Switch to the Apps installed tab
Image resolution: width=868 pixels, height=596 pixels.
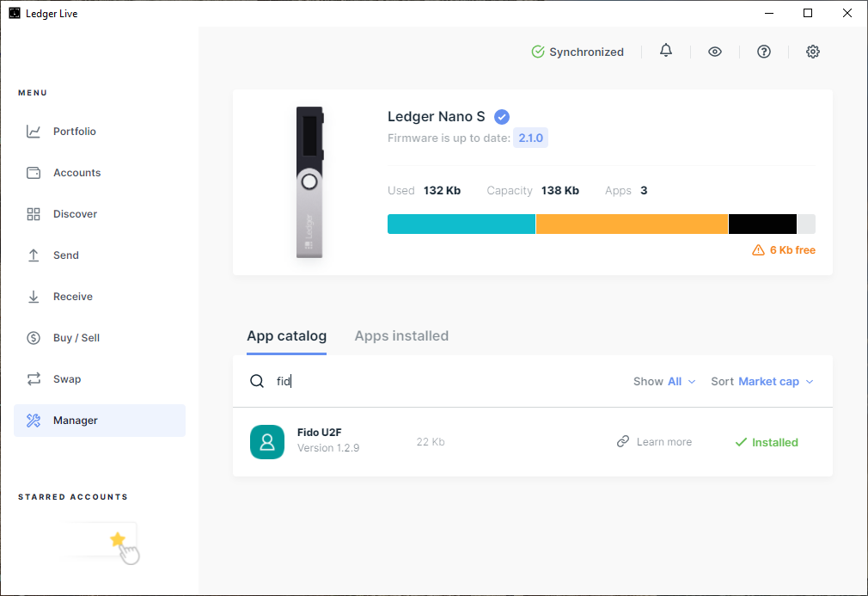(401, 336)
